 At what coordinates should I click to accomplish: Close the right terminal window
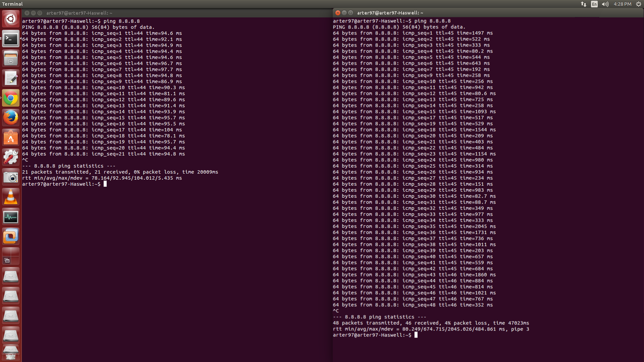click(x=338, y=13)
